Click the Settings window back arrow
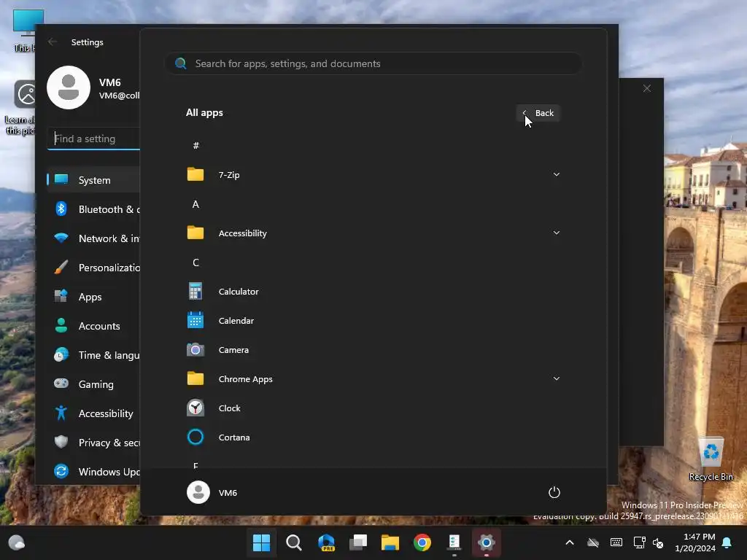The image size is (747, 560). [x=53, y=42]
